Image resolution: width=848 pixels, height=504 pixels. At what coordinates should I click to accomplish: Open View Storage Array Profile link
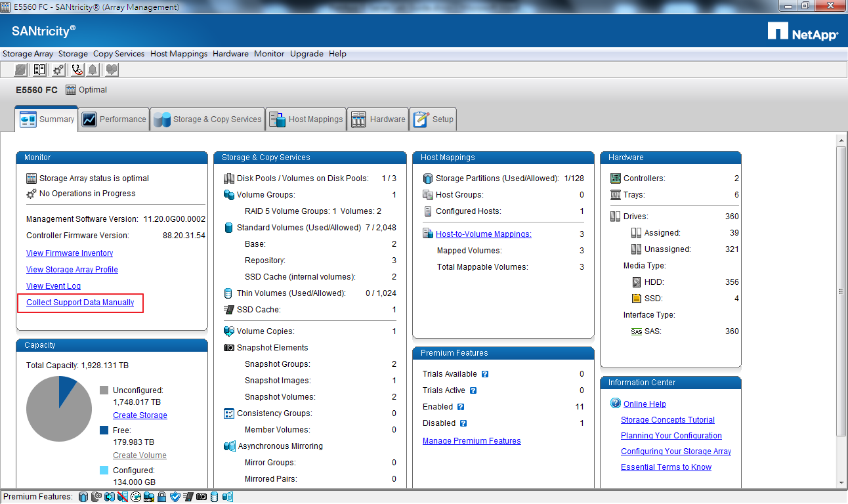(x=72, y=270)
